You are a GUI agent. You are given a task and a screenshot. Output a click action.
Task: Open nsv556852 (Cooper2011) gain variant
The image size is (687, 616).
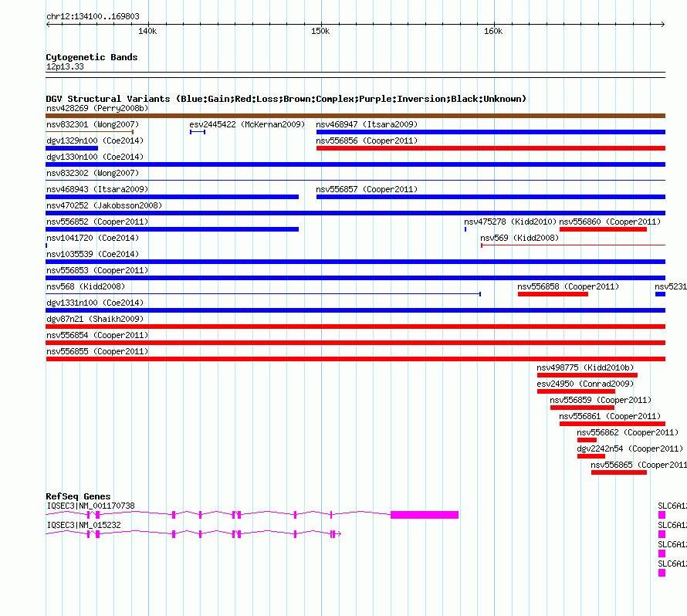coord(172,229)
